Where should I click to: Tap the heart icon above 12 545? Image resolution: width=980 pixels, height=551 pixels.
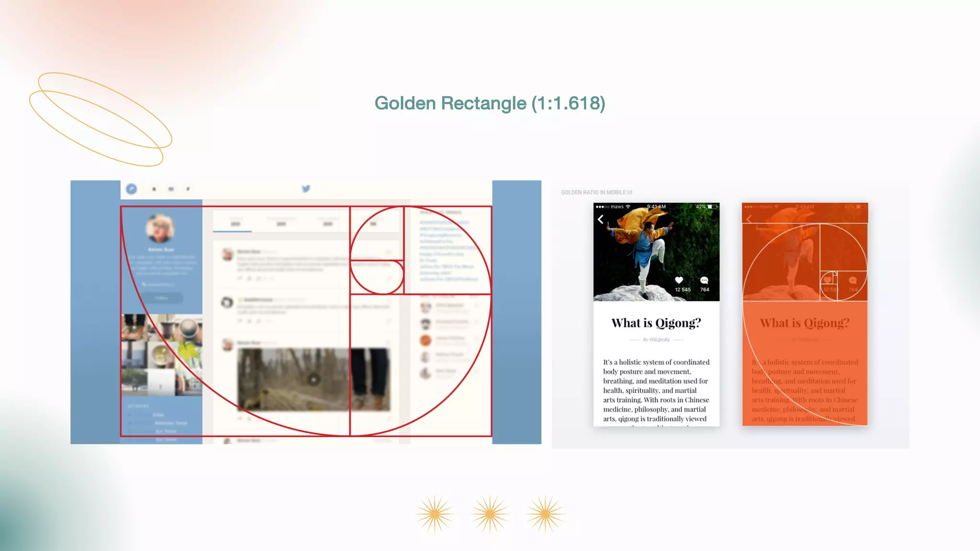tap(679, 280)
